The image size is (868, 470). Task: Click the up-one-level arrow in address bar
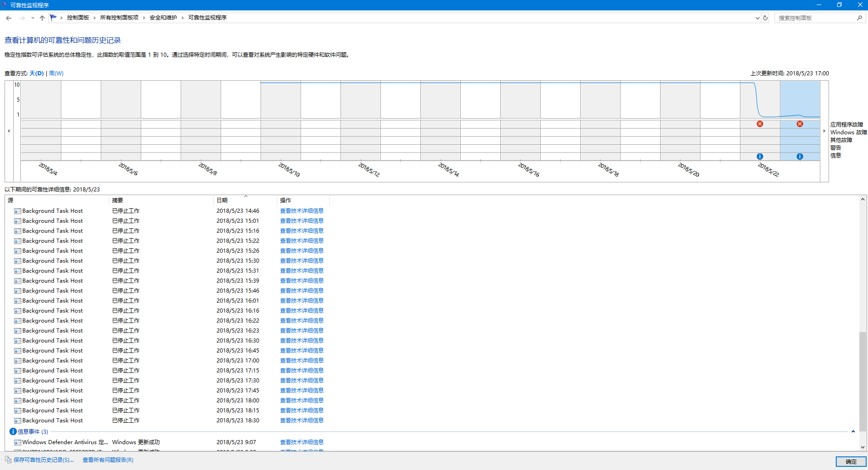click(x=42, y=18)
